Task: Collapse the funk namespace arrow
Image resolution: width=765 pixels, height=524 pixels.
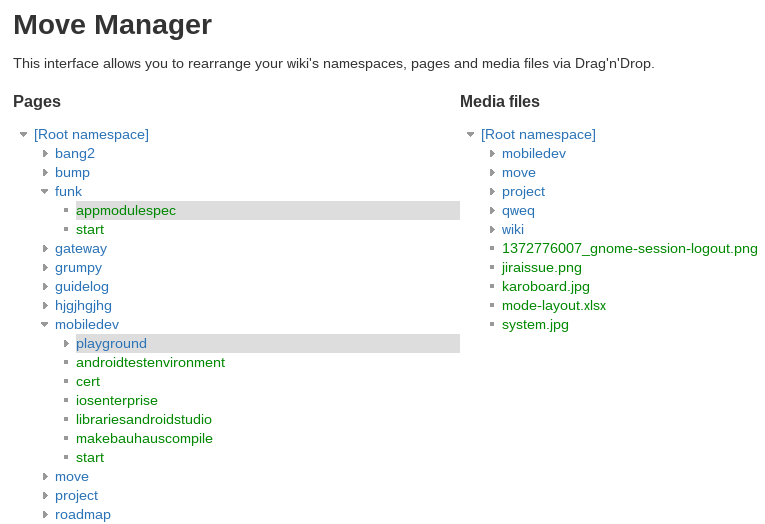Action: point(44,191)
